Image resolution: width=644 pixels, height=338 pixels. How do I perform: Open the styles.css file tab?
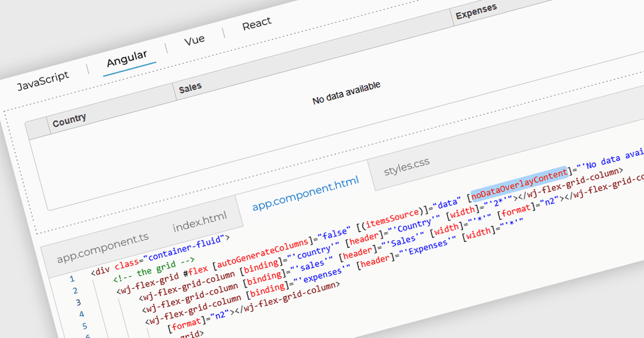pyautogui.click(x=407, y=166)
